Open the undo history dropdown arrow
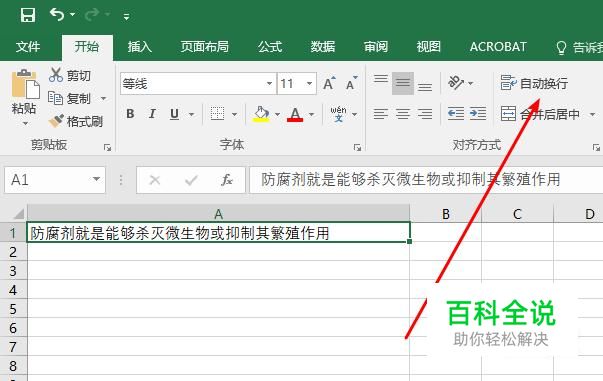The height and width of the screenshot is (381, 603). (73, 15)
